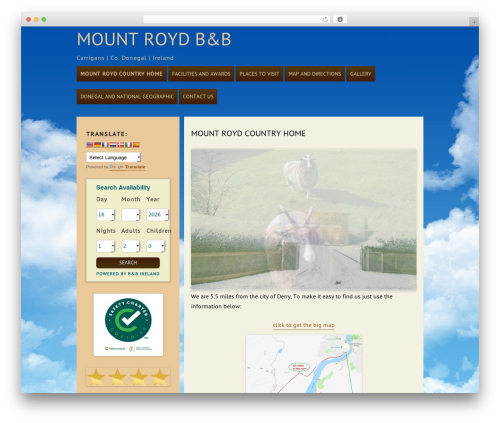Translate the page with the Italian flag
500x423 pixels.
coord(128,145)
